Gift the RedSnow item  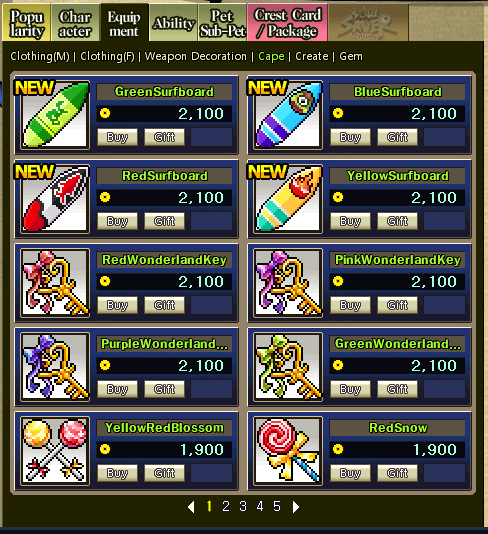[x=397, y=473]
